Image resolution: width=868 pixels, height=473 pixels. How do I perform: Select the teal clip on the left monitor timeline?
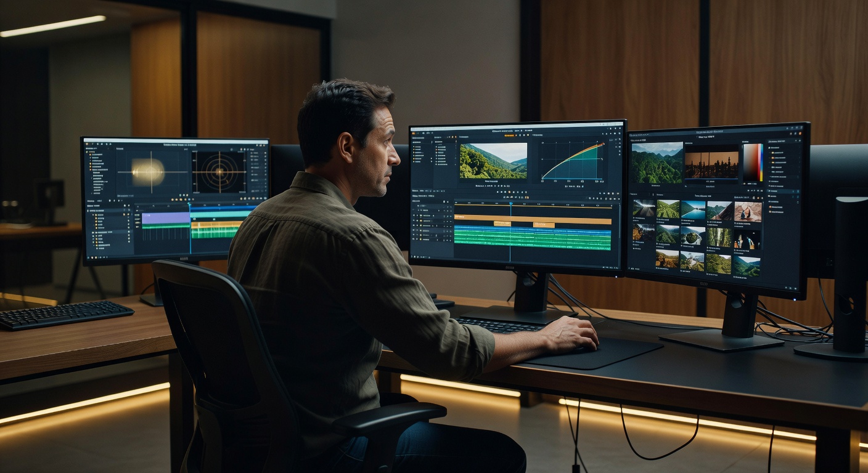tap(221, 214)
